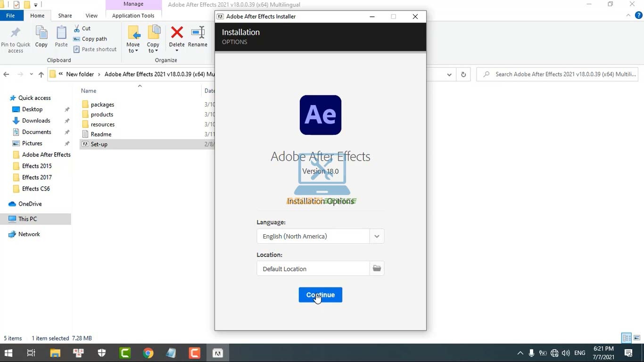Click the Task View taskbar icon
Viewport: 644px width, 362px height.
tap(31, 353)
